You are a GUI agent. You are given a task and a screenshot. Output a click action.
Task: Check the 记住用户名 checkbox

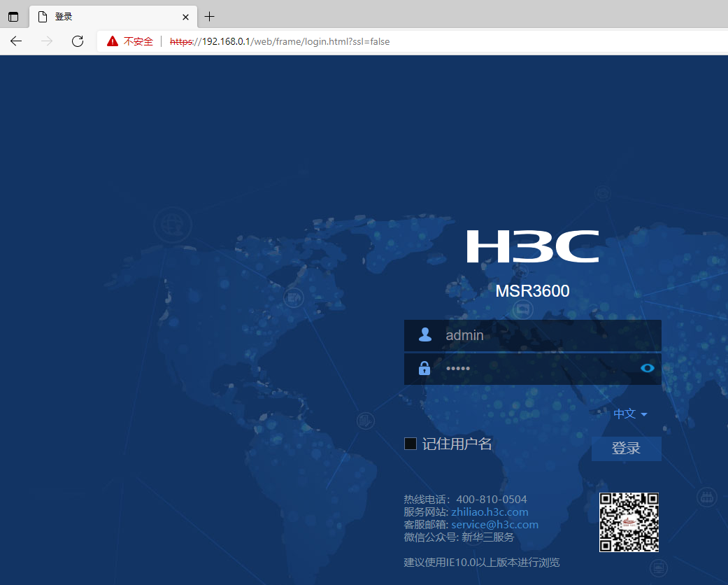coord(411,444)
